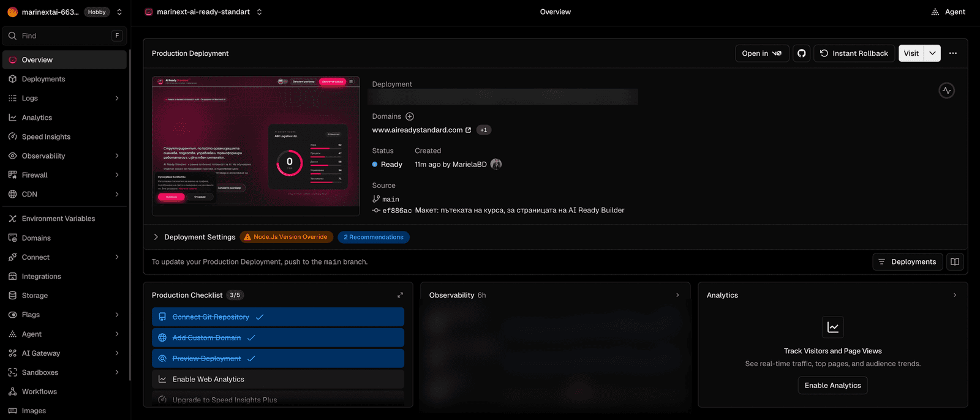Viewport: 980px width, 420px height.
Task: Click the main branch link
Action: click(x=391, y=200)
